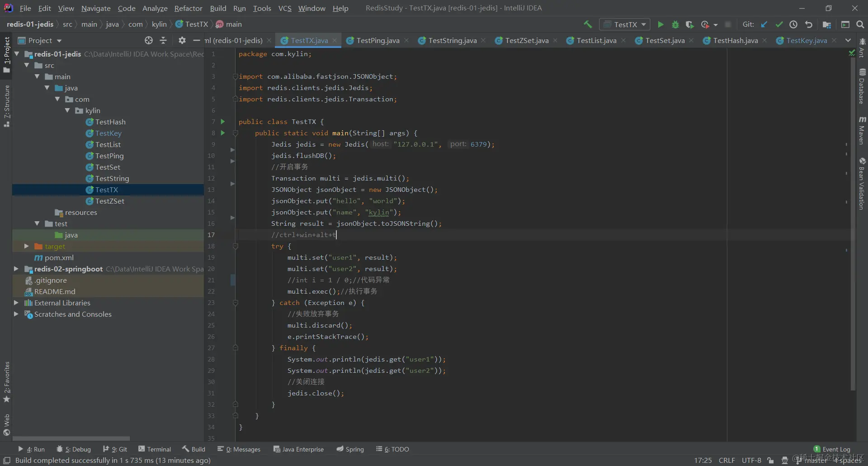Click the Build project hammer icon
The image size is (868, 466).
click(x=588, y=24)
